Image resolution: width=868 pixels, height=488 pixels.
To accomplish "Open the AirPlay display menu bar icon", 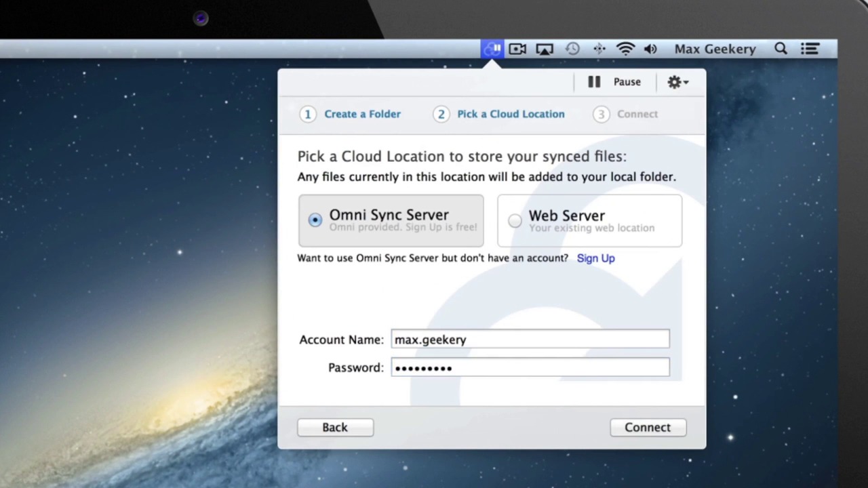I will (x=545, y=49).
